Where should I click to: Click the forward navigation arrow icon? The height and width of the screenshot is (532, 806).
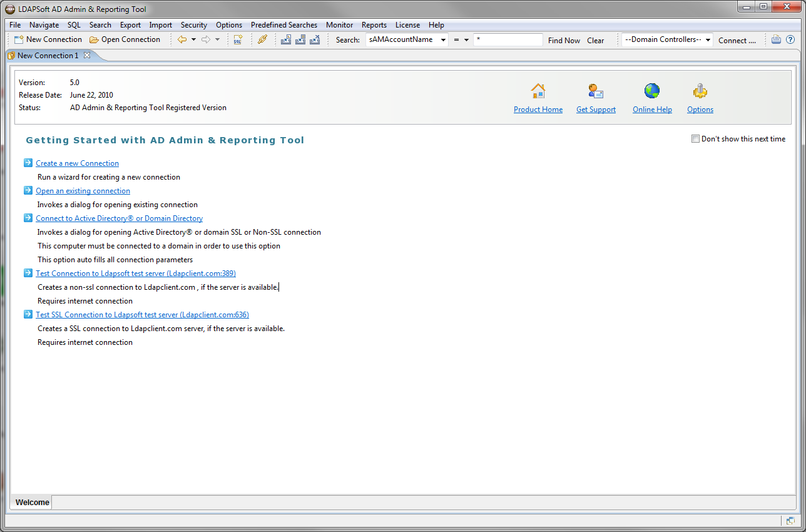click(x=206, y=39)
